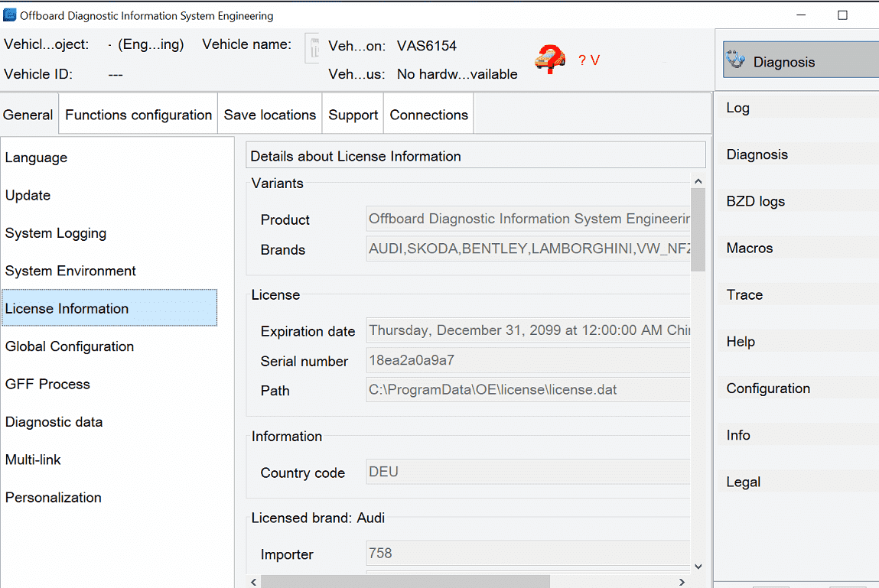Click the Serial number text field

(x=528, y=361)
